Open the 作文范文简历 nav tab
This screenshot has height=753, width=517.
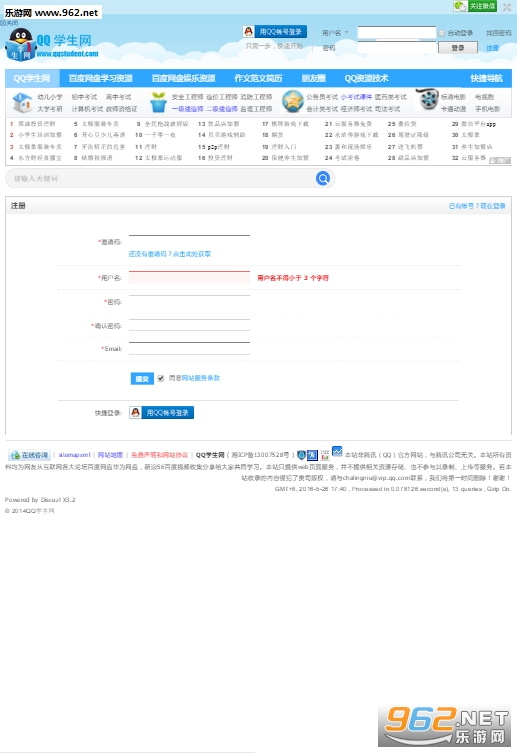coord(258,78)
